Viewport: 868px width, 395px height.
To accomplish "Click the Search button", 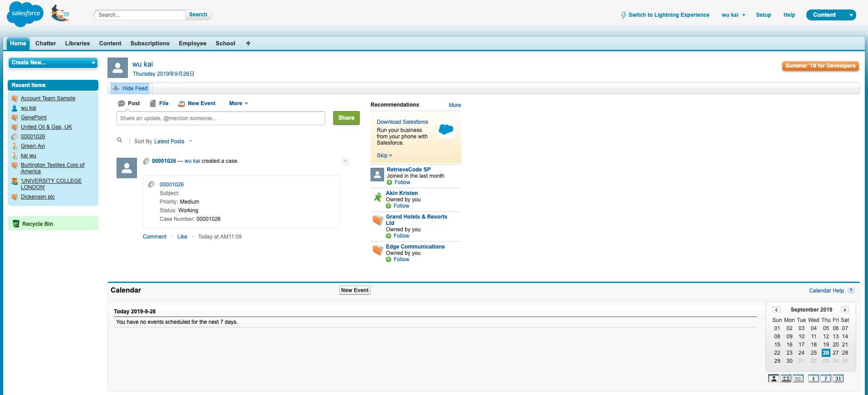I will pyautogui.click(x=198, y=15).
